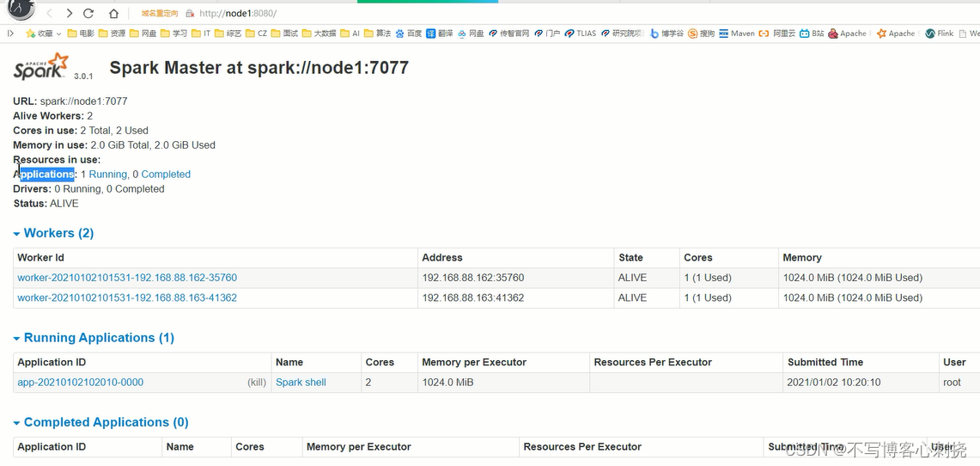Open the 传智官网 bookmark

point(508,34)
